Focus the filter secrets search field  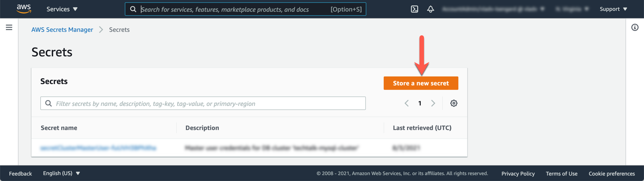point(203,103)
